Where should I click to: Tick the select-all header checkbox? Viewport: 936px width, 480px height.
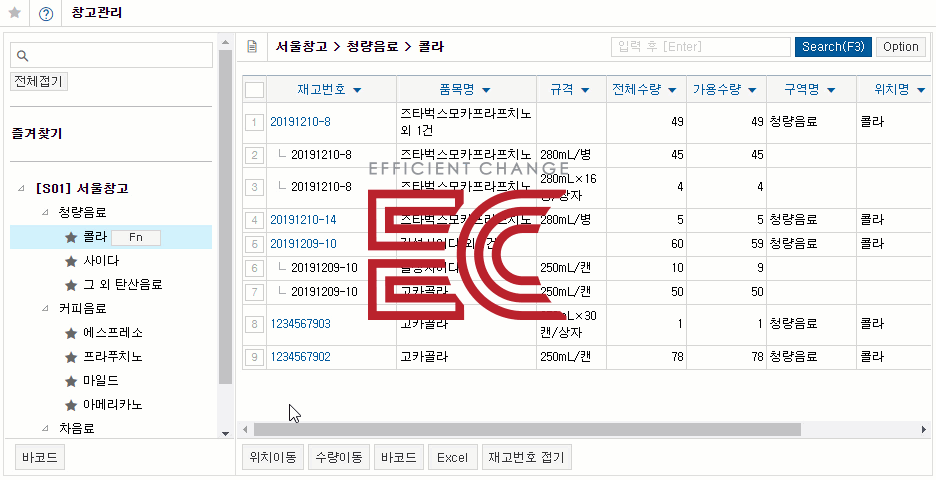click(x=254, y=90)
